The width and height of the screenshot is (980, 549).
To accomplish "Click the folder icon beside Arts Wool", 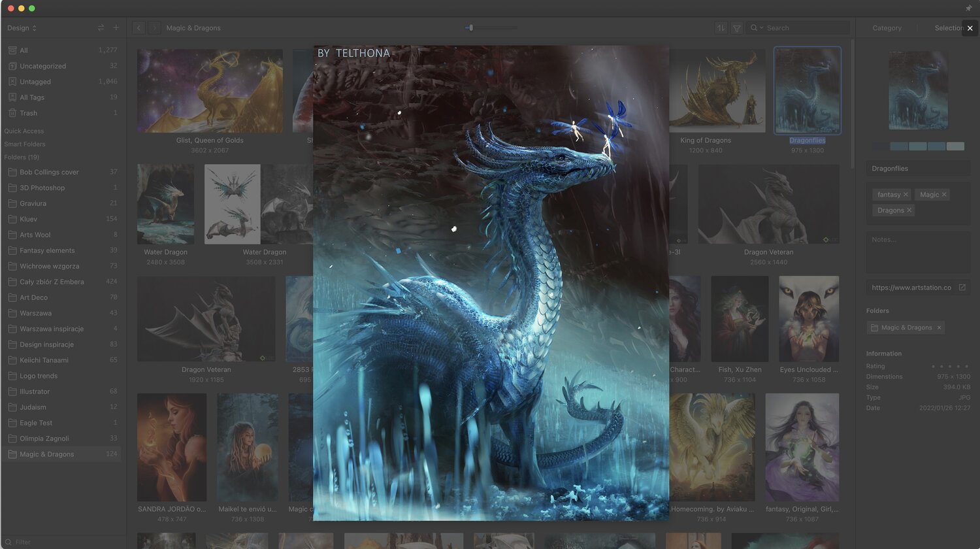I will point(12,235).
